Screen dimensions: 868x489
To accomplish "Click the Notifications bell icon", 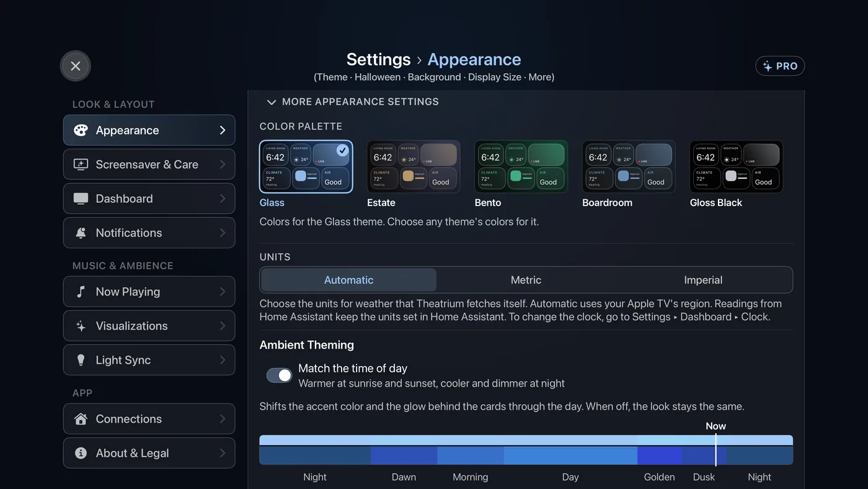I will (81, 233).
